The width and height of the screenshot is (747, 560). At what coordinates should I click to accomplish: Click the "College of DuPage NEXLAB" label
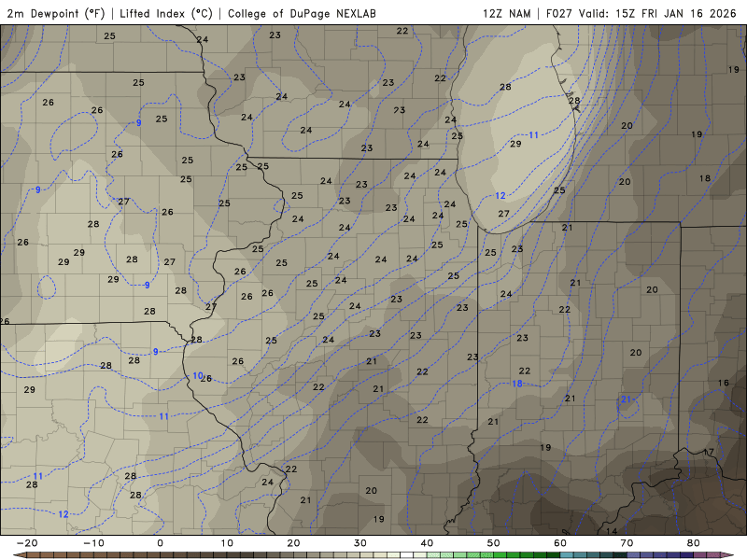tap(302, 13)
